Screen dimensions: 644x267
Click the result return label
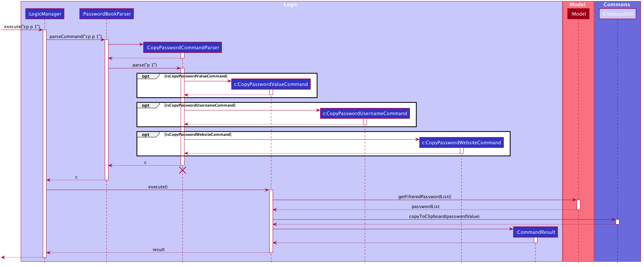tap(159, 250)
